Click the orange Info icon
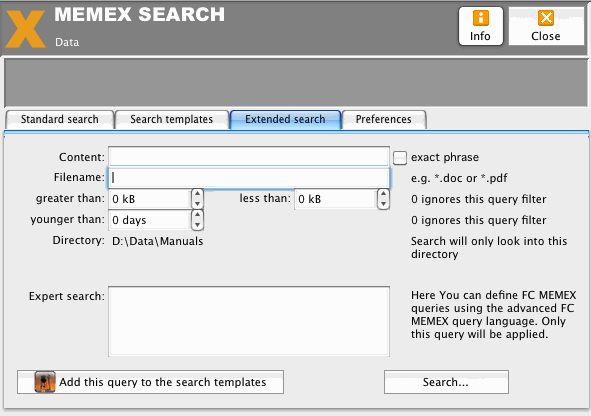The image size is (591, 416). click(481, 18)
